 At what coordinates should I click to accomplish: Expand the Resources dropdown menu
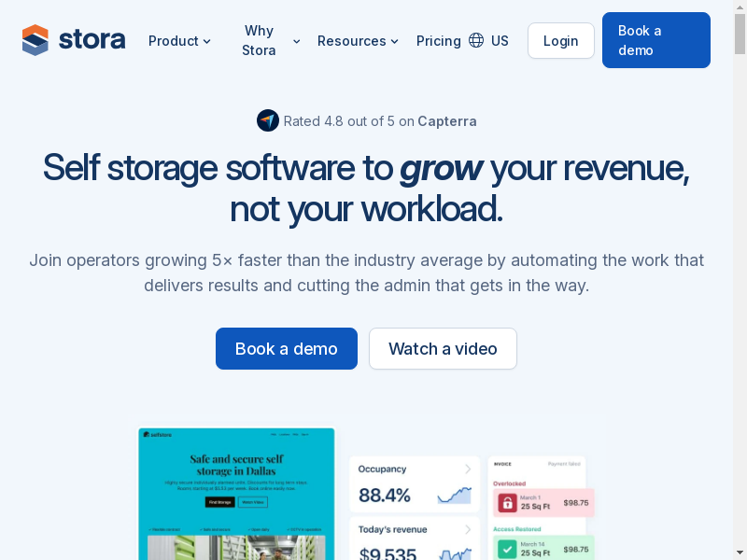coord(358,41)
